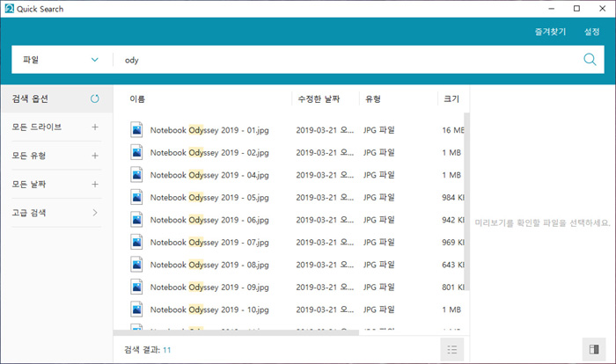Image resolution: width=616 pixels, height=364 pixels.
Task: Sort by 크기 column header
Action: (x=451, y=99)
